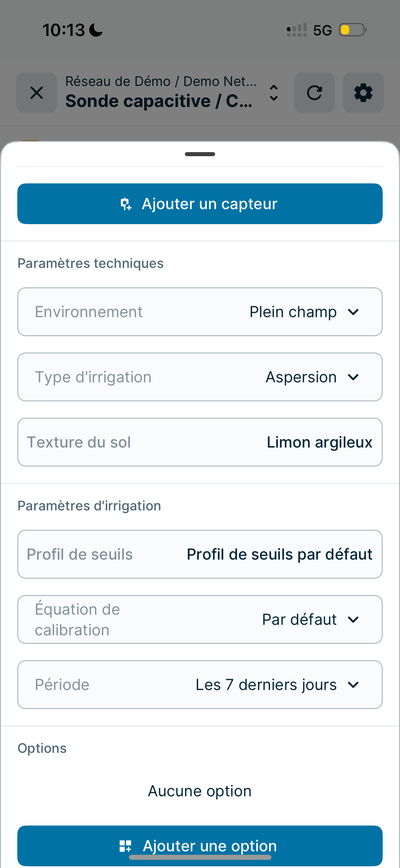Select the Texture du sol field
The height and width of the screenshot is (868, 400).
200,442
